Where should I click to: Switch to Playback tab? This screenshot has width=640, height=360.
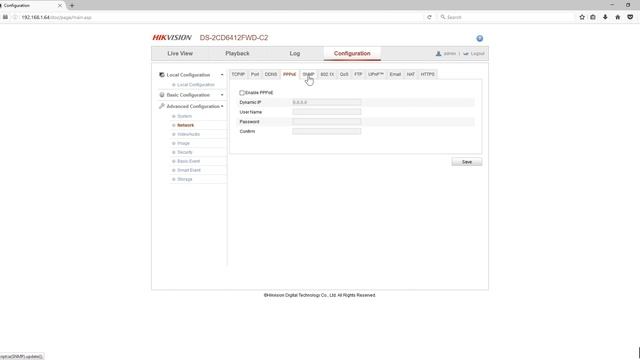(x=237, y=53)
